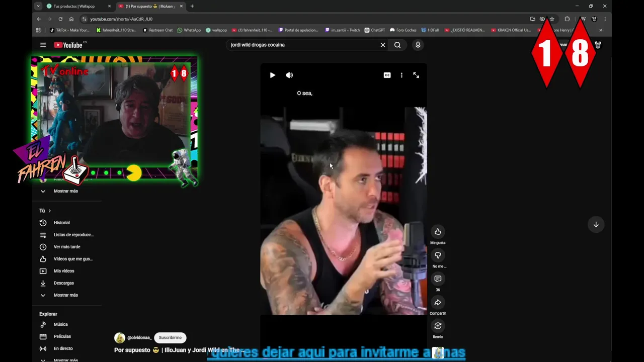Toggle closed captions on the Short
The height and width of the screenshot is (362, 644).
point(387,75)
